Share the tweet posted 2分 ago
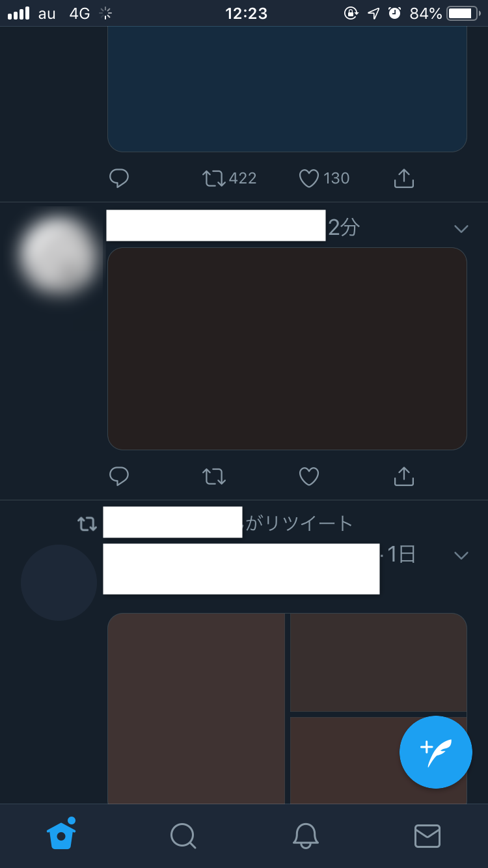This screenshot has width=488, height=868. 404,476
